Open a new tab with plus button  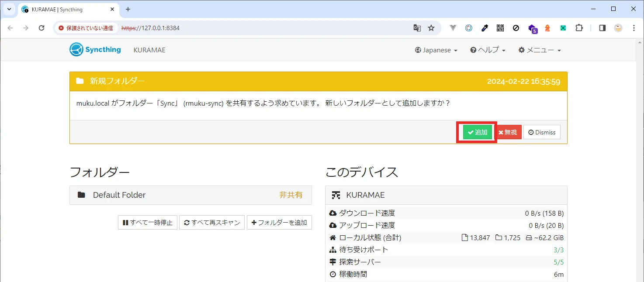coord(128,9)
